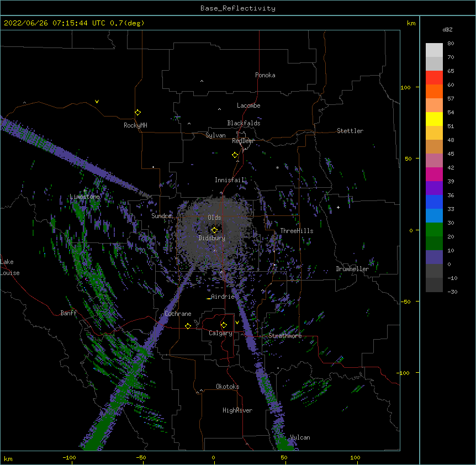Click the Stettler town label
Image resolution: width=476 pixels, height=465 pixels.
pyautogui.click(x=350, y=131)
